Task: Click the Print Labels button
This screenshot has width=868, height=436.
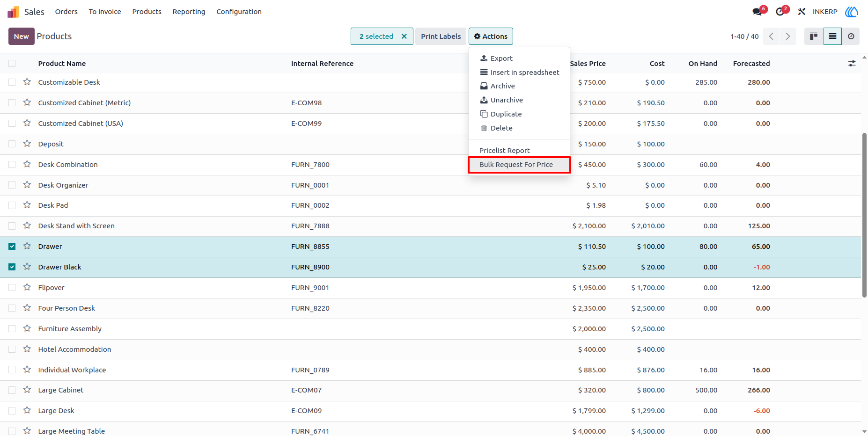Action: (x=441, y=36)
